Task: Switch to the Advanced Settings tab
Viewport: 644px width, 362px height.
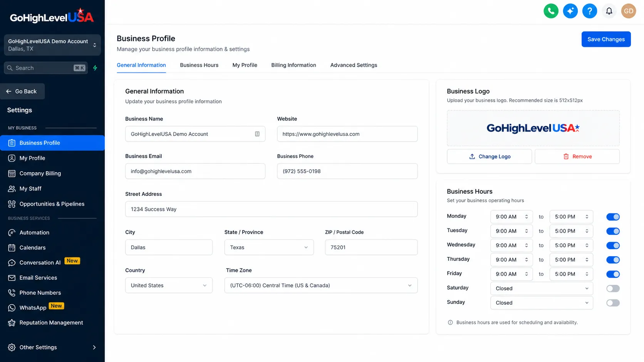Action: [x=354, y=65]
